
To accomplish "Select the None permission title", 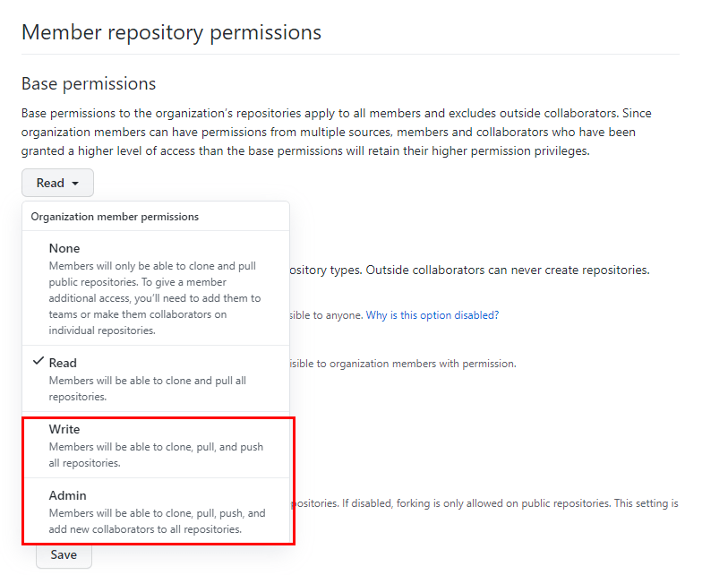I will [64, 248].
